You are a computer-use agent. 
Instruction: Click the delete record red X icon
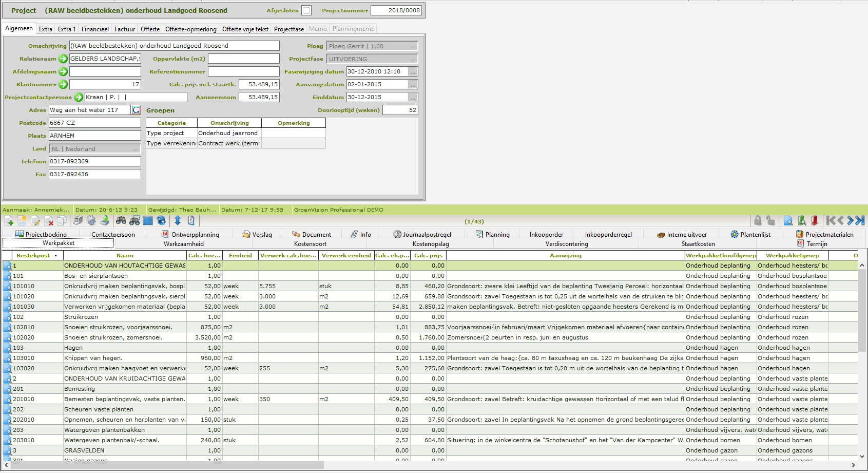(x=49, y=221)
